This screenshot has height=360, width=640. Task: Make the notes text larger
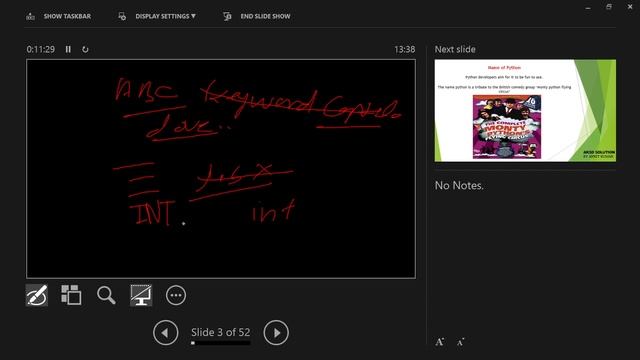tap(440, 342)
